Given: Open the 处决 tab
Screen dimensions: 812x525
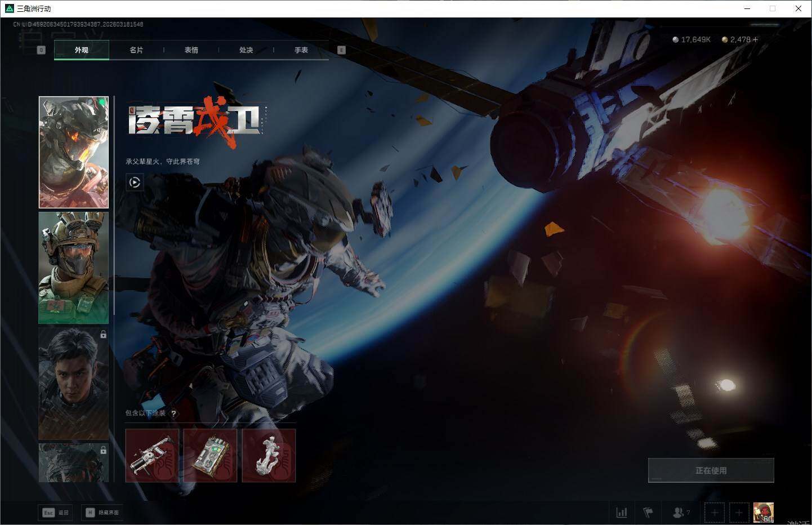Looking at the screenshot, I should click(246, 50).
